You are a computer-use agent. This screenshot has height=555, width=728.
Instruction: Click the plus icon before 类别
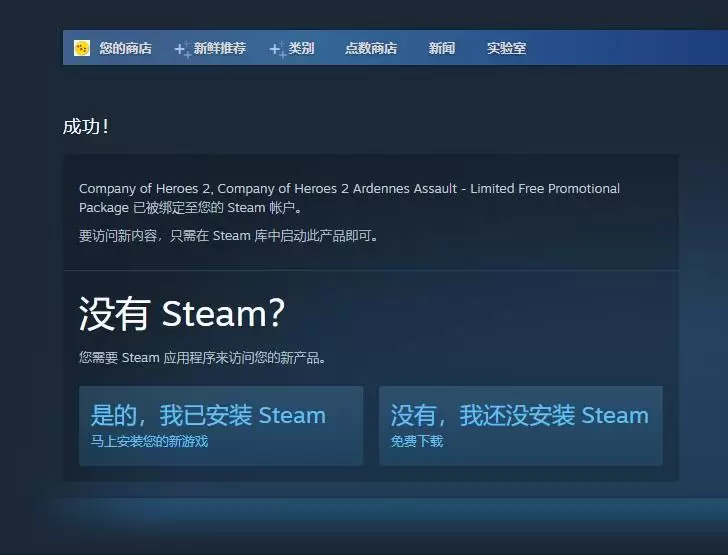click(278, 49)
